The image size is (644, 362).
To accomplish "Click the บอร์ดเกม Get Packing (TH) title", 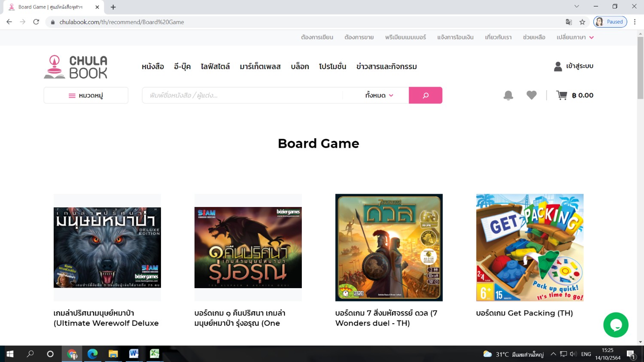I will click(525, 313).
